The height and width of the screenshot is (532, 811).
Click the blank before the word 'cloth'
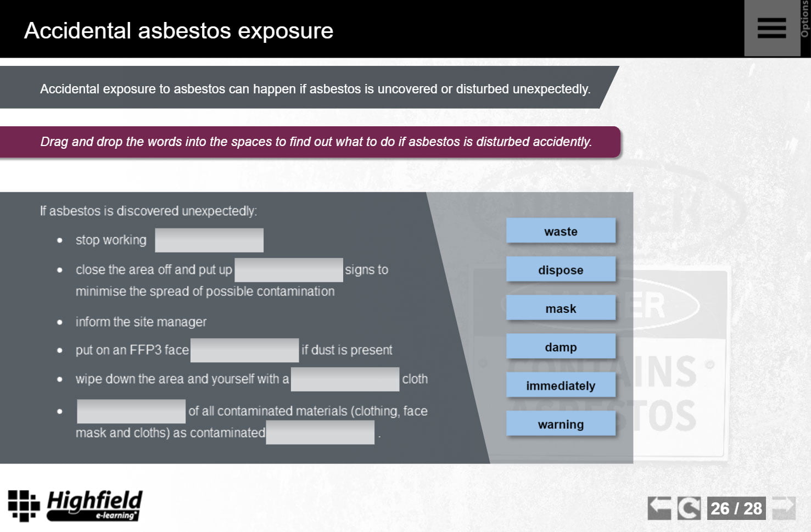click(x=345, y=379)
